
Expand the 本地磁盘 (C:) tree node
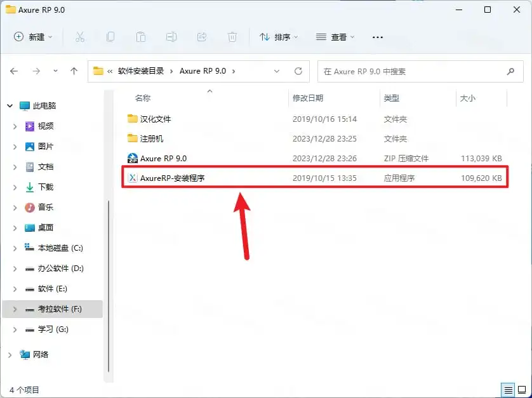point(15,248)
